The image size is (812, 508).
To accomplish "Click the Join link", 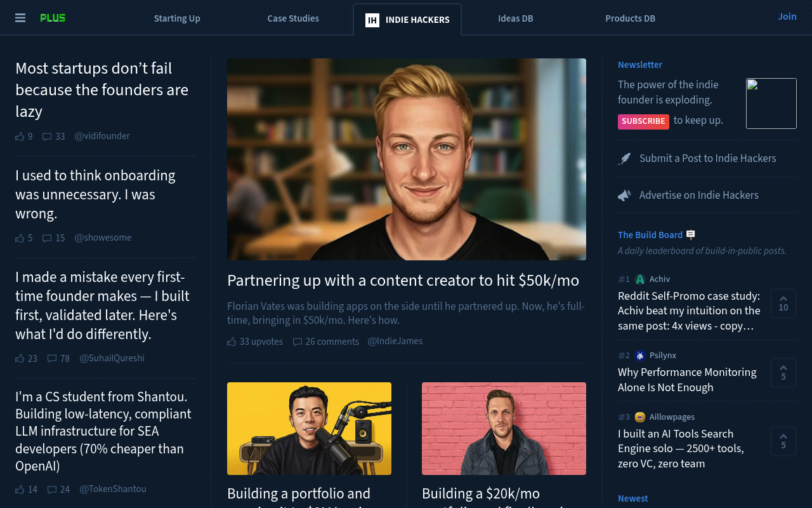I will click(787, 17).
